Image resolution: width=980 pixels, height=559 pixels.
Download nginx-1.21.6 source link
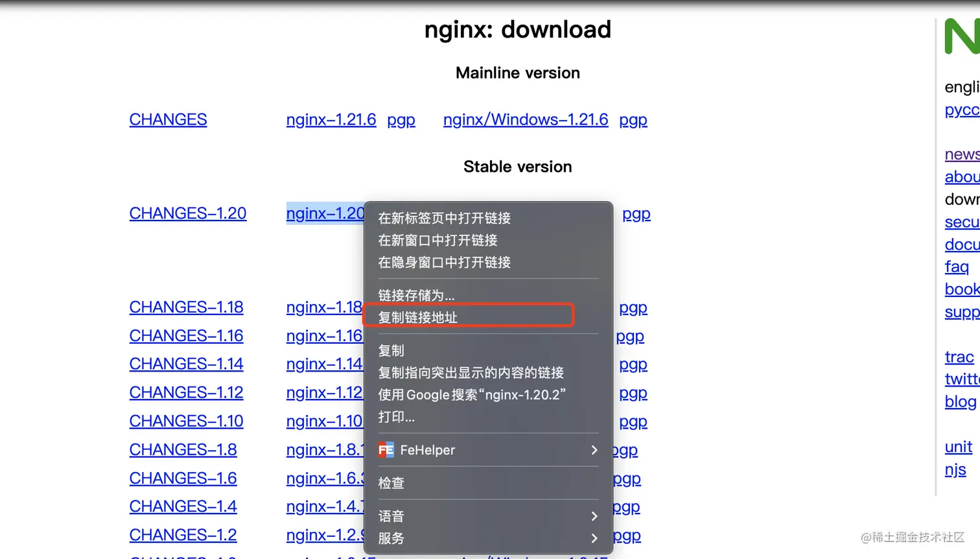[331, 120]
